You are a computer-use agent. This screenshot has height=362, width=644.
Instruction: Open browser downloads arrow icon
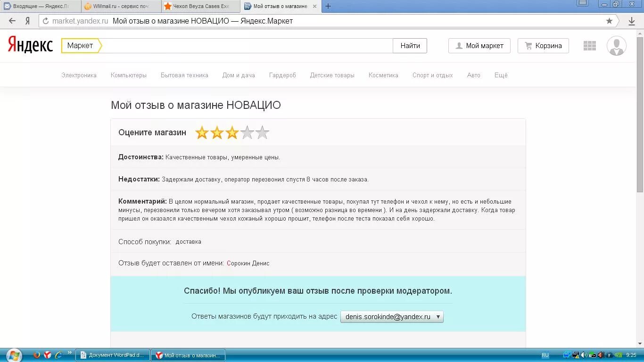click(x=632, y=21)
